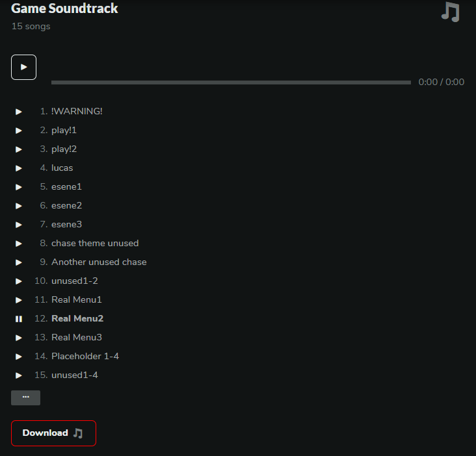Expand tracklist with the ellipsis button
Viewport: 476px width, 456px height.
pyautogui.click(x=25, y=398)
